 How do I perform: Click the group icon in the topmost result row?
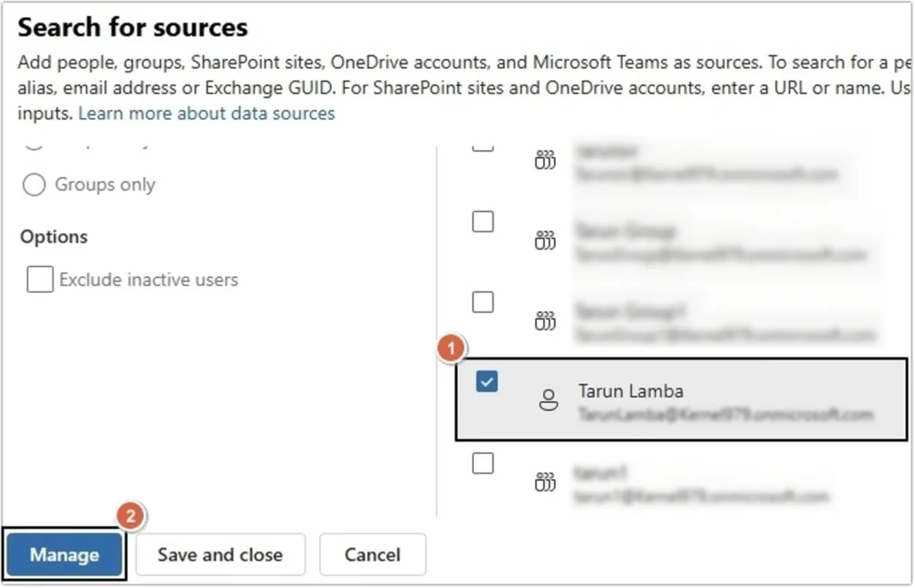tap(545, 160)
